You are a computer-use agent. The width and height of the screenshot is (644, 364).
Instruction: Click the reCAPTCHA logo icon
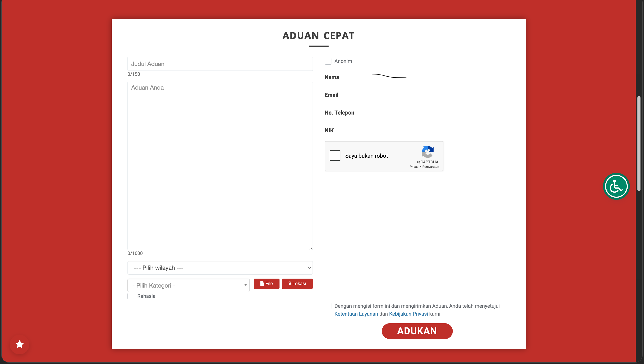428,152
